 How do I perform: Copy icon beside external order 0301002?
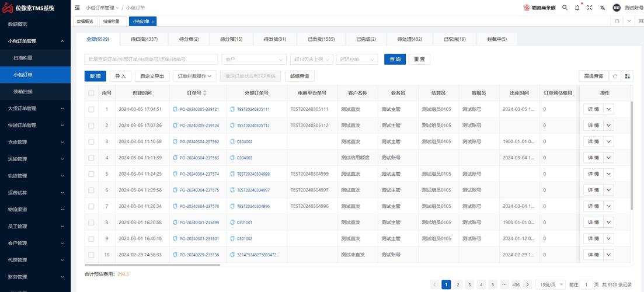point(232,239)
